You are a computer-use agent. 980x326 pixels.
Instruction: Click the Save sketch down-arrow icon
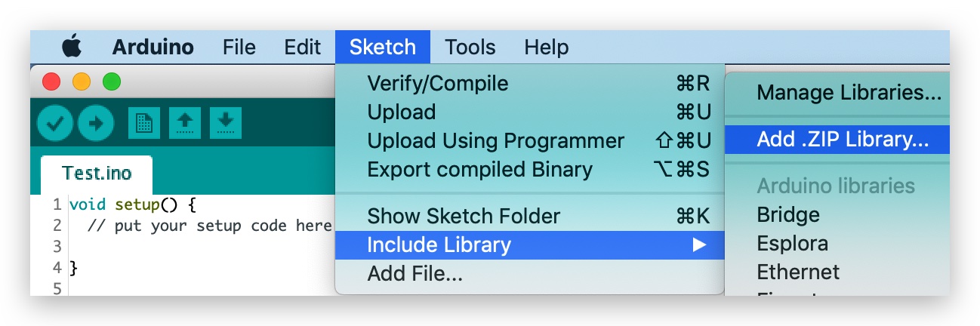226,123
